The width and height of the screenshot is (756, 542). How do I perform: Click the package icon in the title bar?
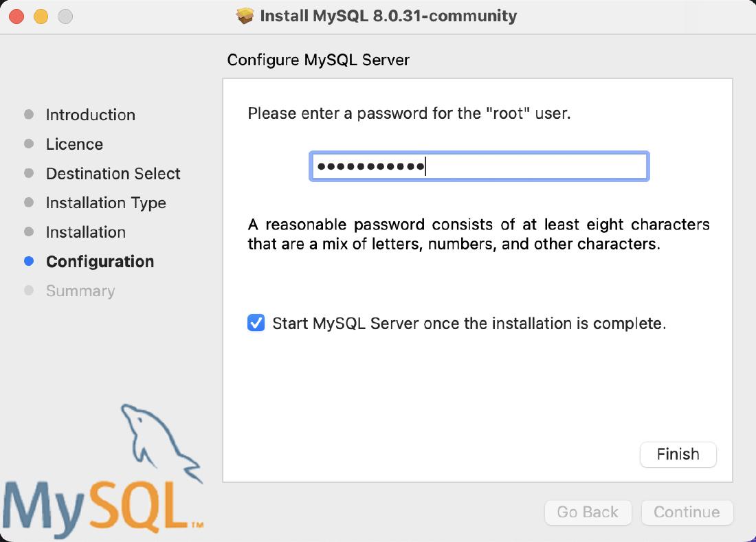point(245,16)
